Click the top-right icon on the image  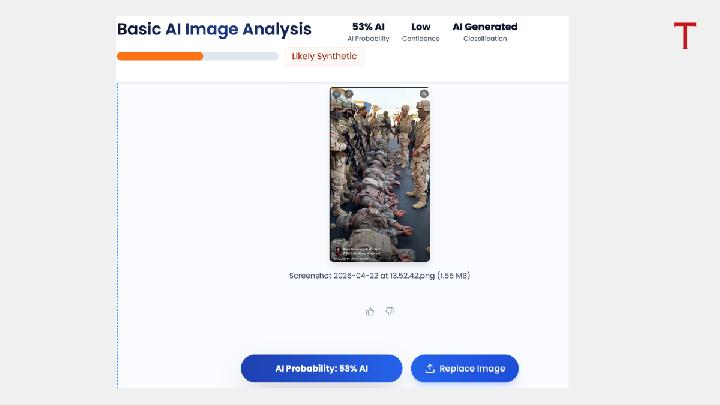[x=424, y=94]
